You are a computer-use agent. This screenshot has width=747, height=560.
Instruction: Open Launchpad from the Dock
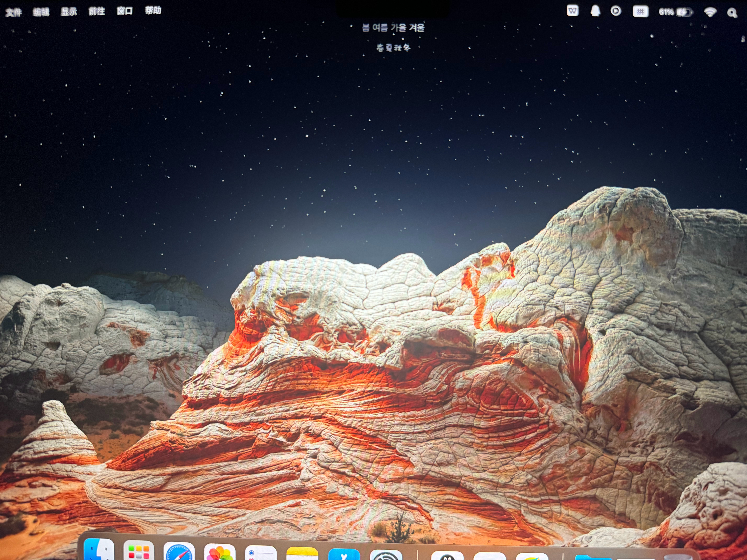[139, 550]
